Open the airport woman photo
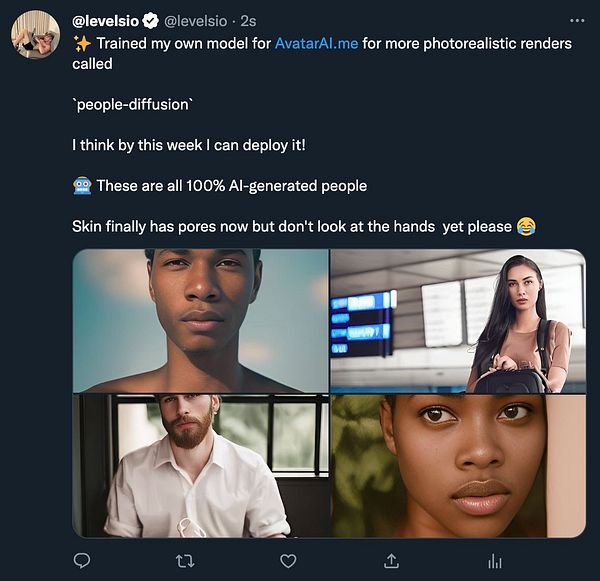Image resolution: width=600 pixels, height=581 pixels. [458, 320]
